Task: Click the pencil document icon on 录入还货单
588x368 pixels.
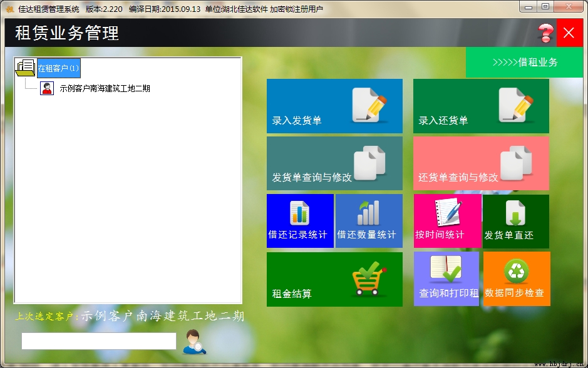Action: (x=516, y=105)
